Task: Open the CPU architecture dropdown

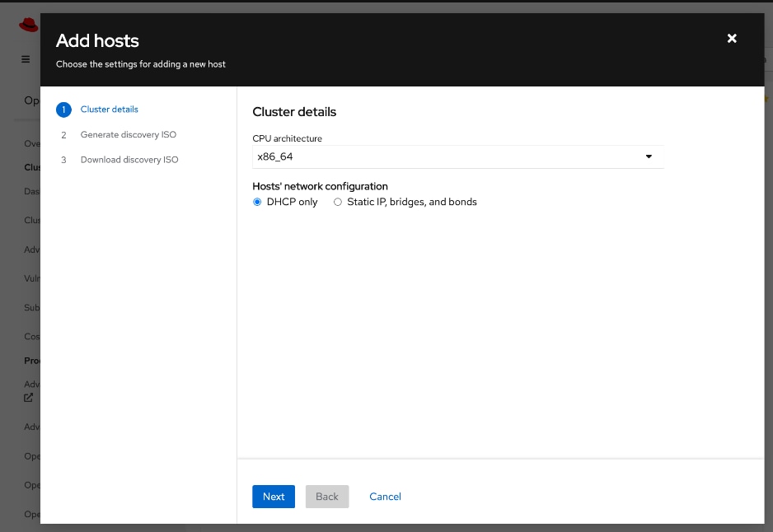Action: (457, 156)
